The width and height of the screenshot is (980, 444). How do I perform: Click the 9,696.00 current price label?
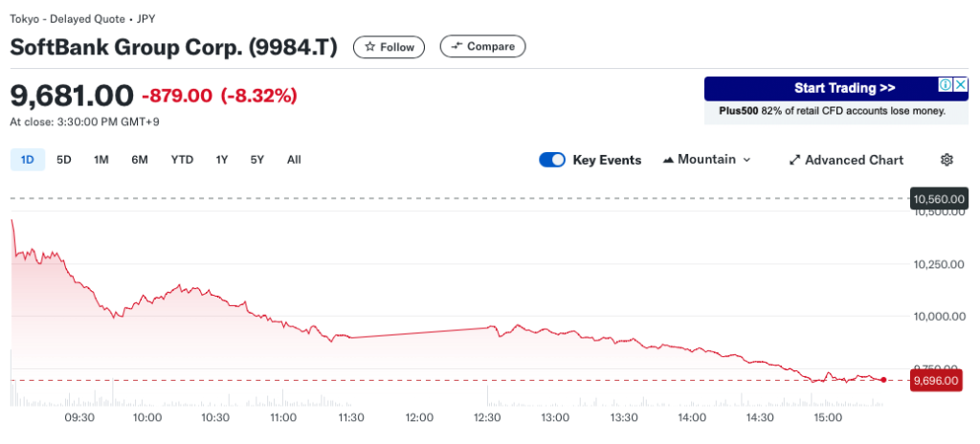(939, 381)
